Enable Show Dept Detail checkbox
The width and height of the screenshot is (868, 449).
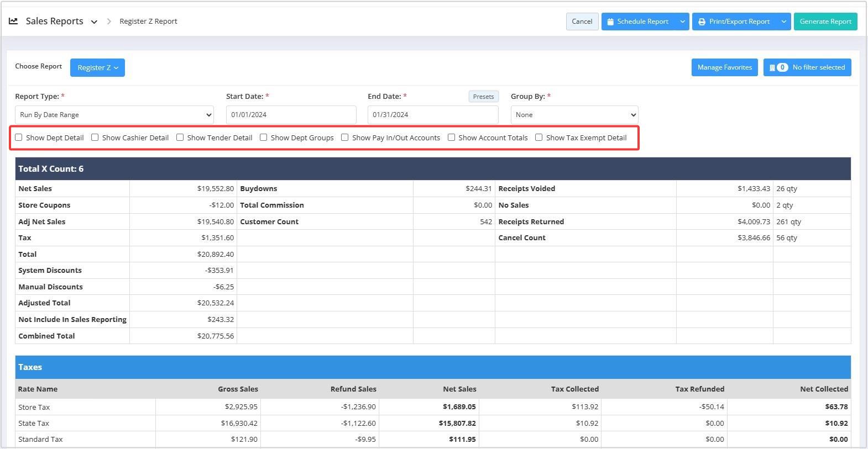(x=19, y=138)
